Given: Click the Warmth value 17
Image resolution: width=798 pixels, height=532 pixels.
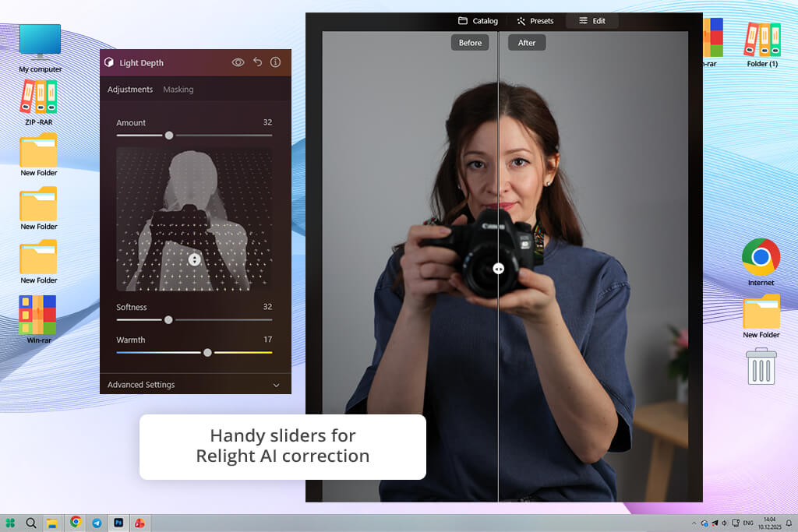Looking at the screenshot, I should tap(268, 340).
